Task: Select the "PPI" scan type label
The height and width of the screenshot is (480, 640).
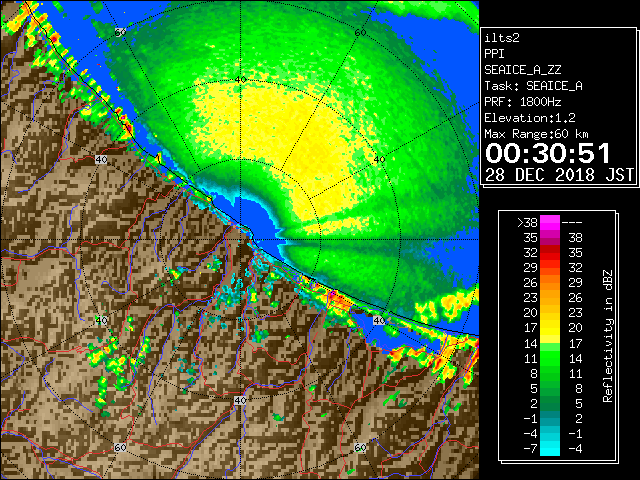Action: 494,54
